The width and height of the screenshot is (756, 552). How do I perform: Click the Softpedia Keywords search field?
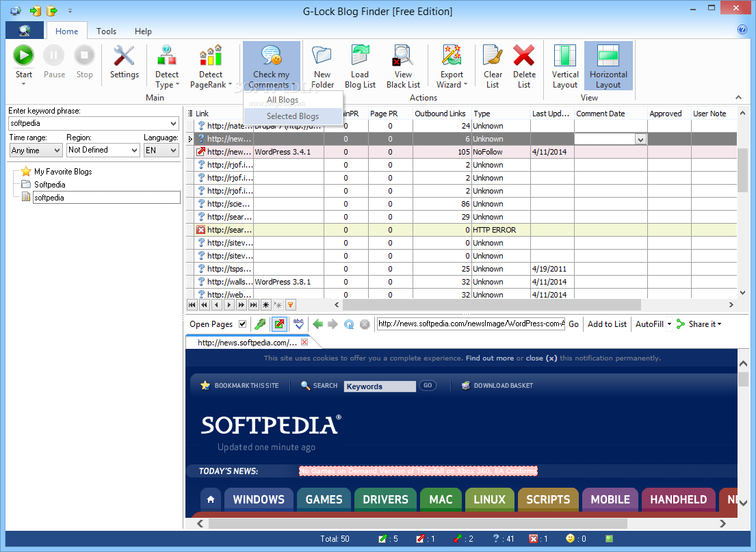tap(380, 386)
